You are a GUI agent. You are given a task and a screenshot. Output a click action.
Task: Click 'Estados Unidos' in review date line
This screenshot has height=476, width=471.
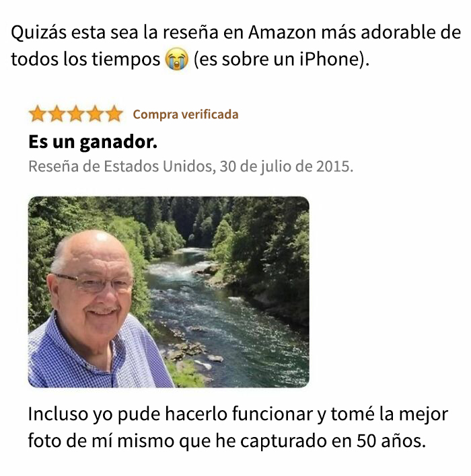(158, 166)
